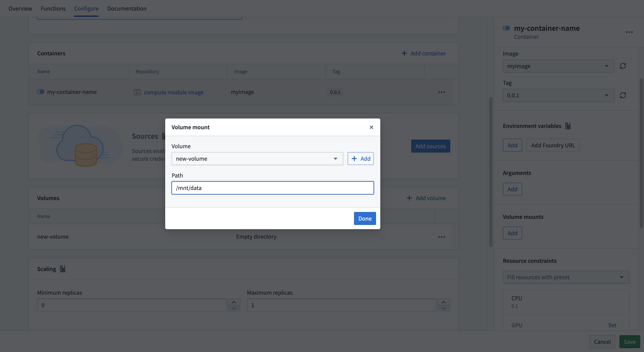
Task: Open options menu for the new-volume volume
Action: point(441,237)
